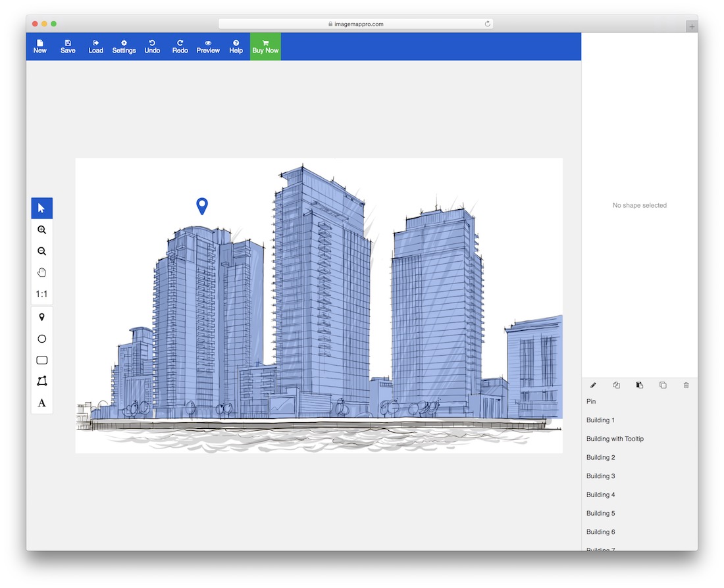Click the paste style icon above shape list

point(639,385)
